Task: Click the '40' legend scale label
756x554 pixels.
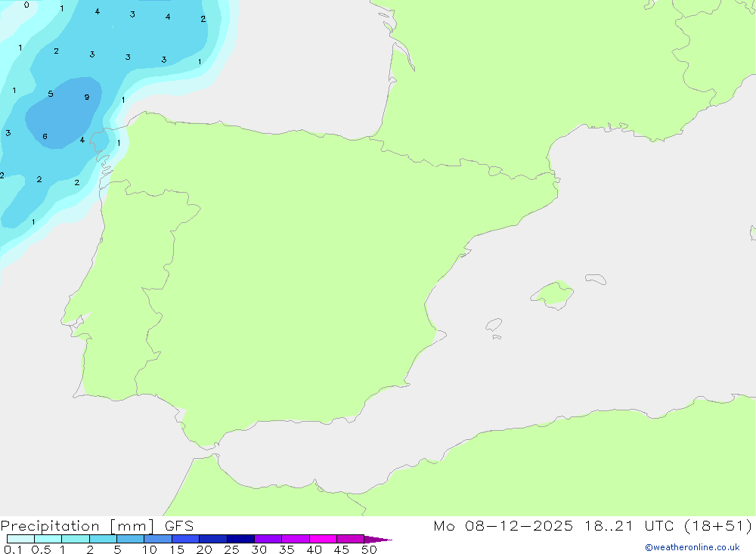Action: pyautogui.click(x=314, y=549)
